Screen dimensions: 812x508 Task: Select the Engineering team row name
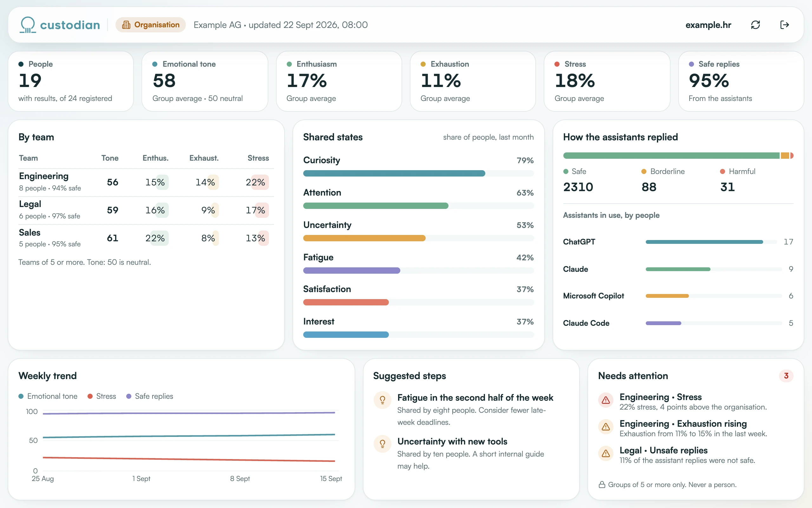[x=44, y=176]
